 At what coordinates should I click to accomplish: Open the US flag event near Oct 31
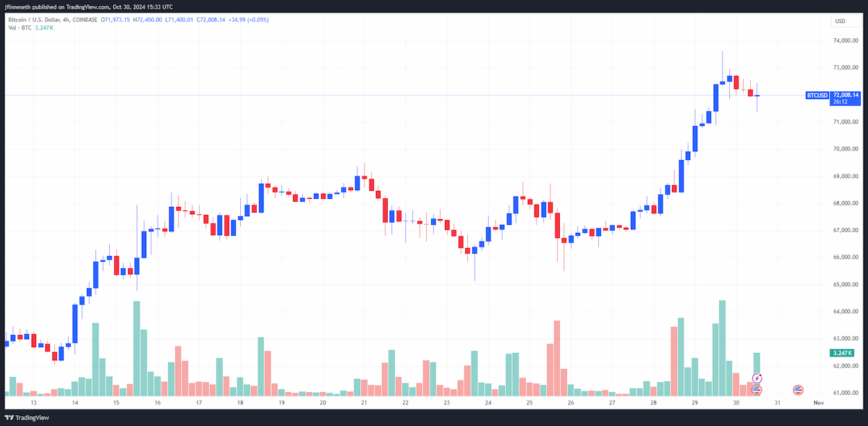(x=799, y=390)
